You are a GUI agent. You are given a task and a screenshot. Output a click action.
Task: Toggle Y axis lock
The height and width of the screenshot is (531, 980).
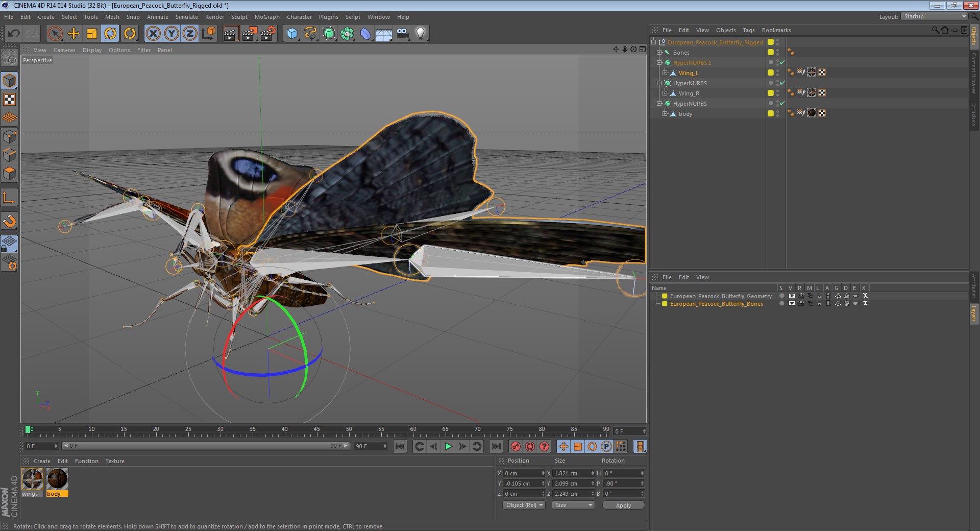pyautogui.click(x=171, y=34)
